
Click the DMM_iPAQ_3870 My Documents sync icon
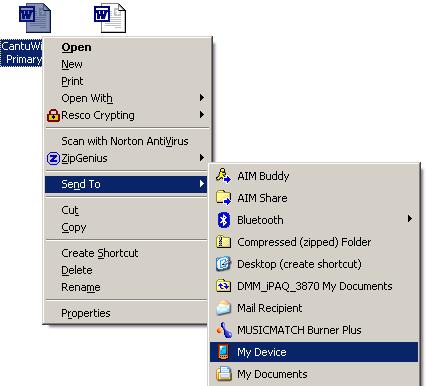[223, 286]
